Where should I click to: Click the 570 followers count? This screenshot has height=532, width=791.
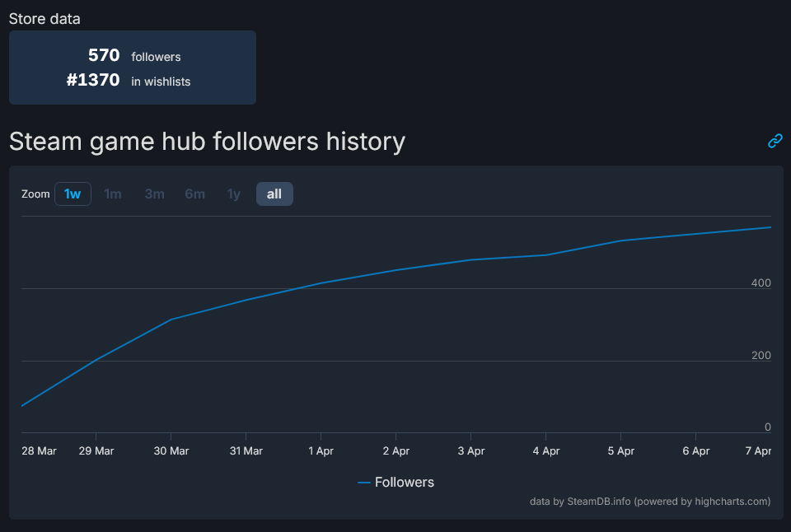click(x=104, y=55)
